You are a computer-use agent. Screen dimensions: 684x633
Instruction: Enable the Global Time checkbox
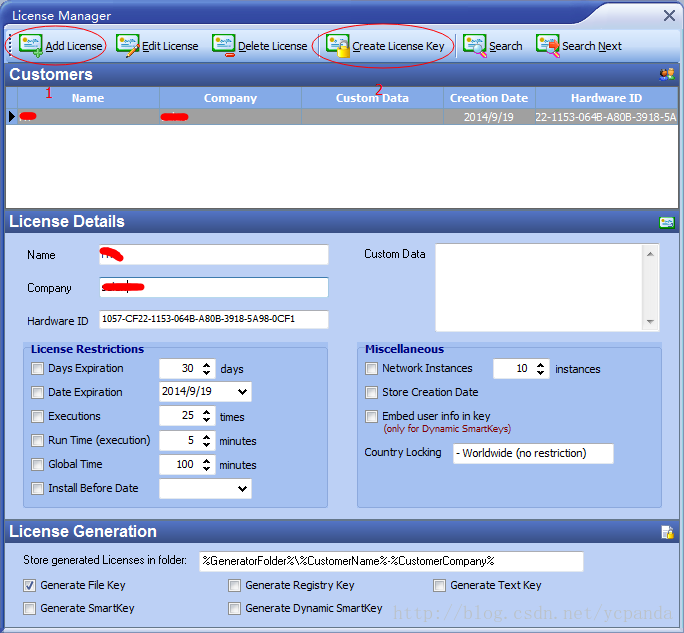38,465
